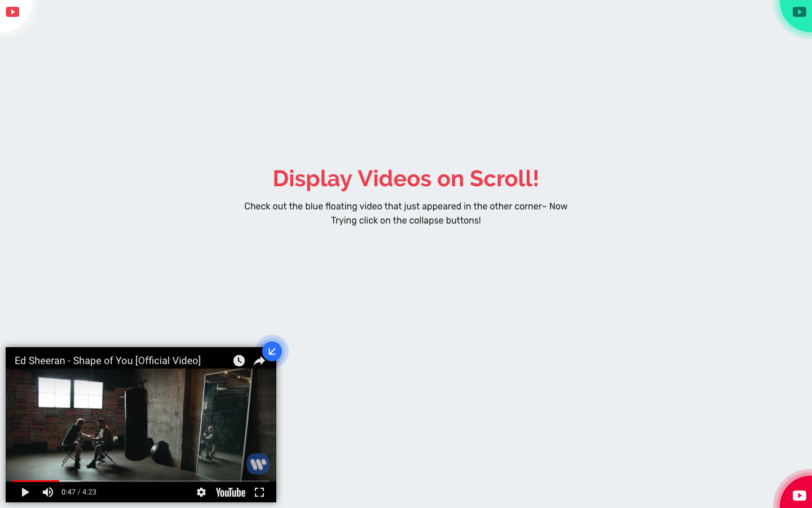Open the white corner YouTube video button
The width and height of the screenshot is (812, 508).
click(x=12, y=12)
